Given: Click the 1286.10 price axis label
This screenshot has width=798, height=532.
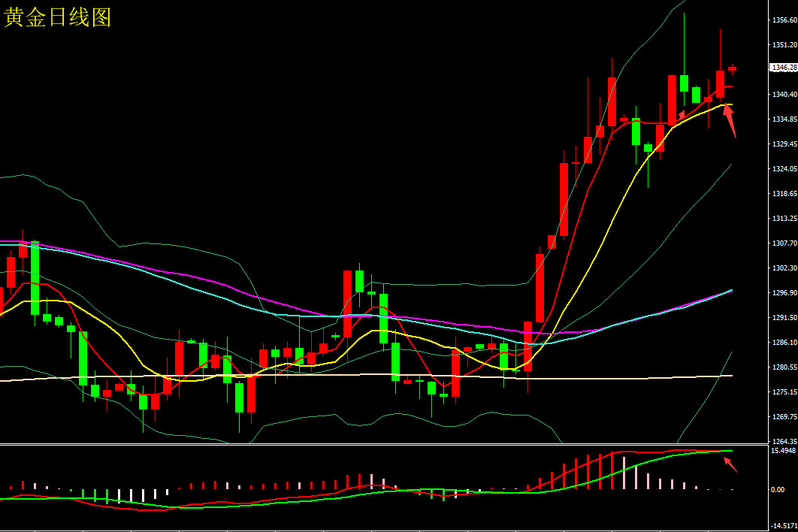Looking at the screenshot, I should click(x=784, y=343).
